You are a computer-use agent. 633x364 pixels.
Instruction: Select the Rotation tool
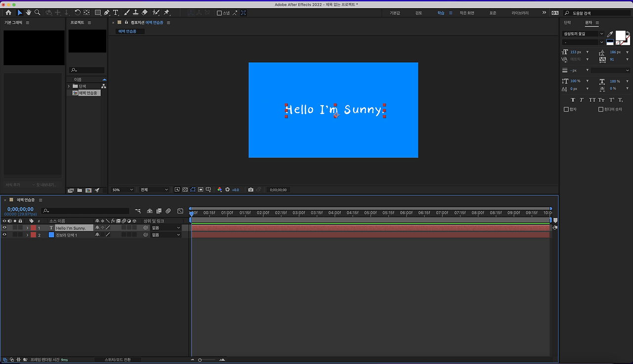pyautogui.click(x=78, y=12)
